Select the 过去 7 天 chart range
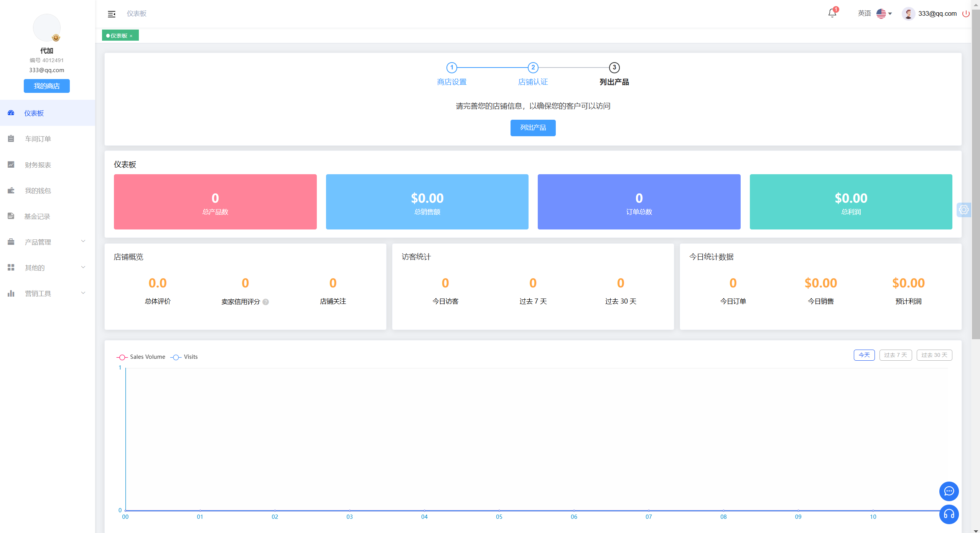Viewport: 980px width, 533px height. pos(895,355)
